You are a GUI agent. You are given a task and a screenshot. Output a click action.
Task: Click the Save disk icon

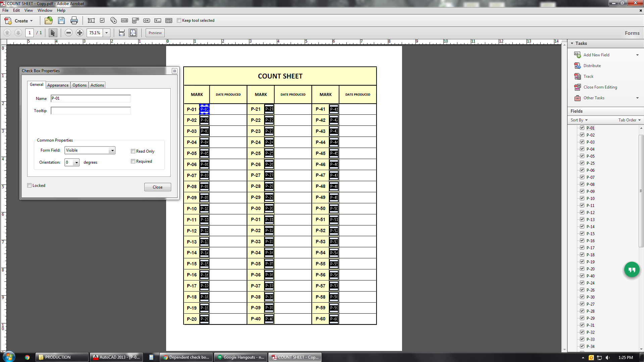tap(61, 20)
